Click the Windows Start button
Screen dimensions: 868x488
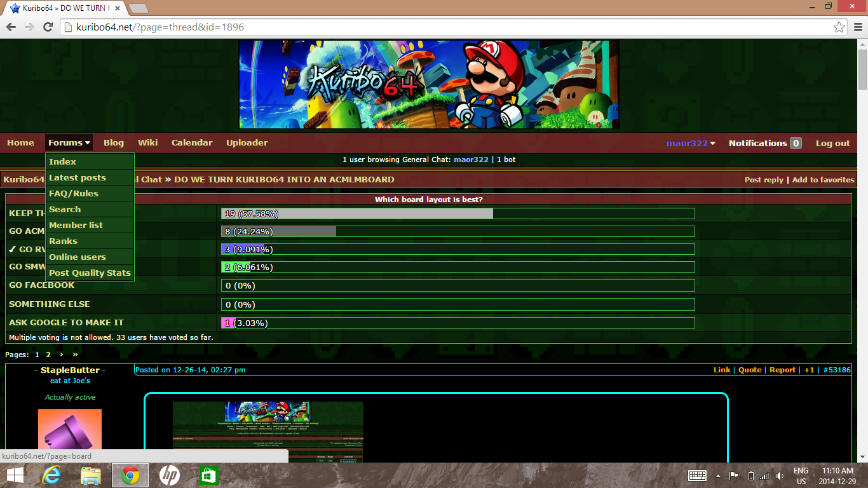click(x=15, y=475)
